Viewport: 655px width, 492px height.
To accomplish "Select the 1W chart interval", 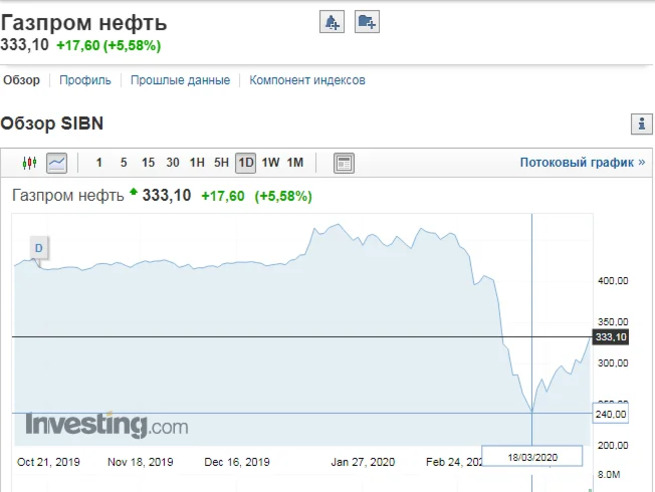I will [x=270, y=162].
